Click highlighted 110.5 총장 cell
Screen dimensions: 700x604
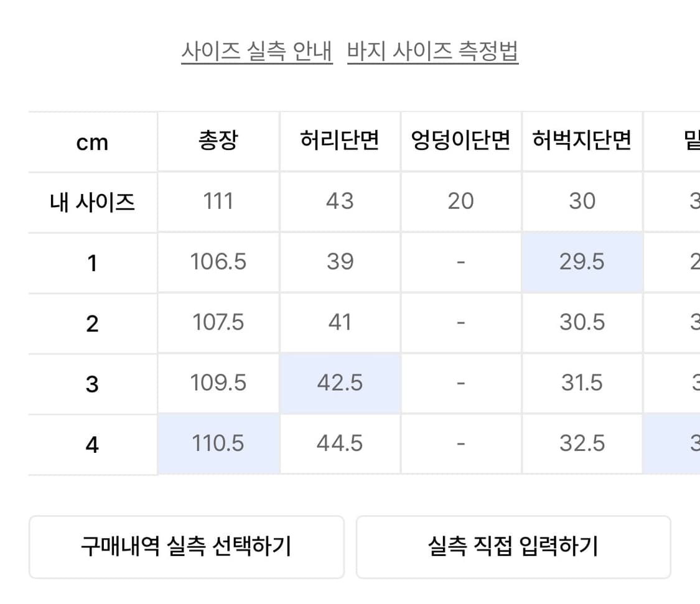click(218, 444)
